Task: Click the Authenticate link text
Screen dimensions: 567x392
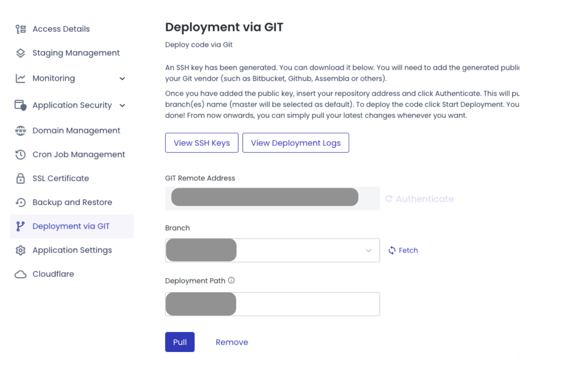Action: coord(425,199)
